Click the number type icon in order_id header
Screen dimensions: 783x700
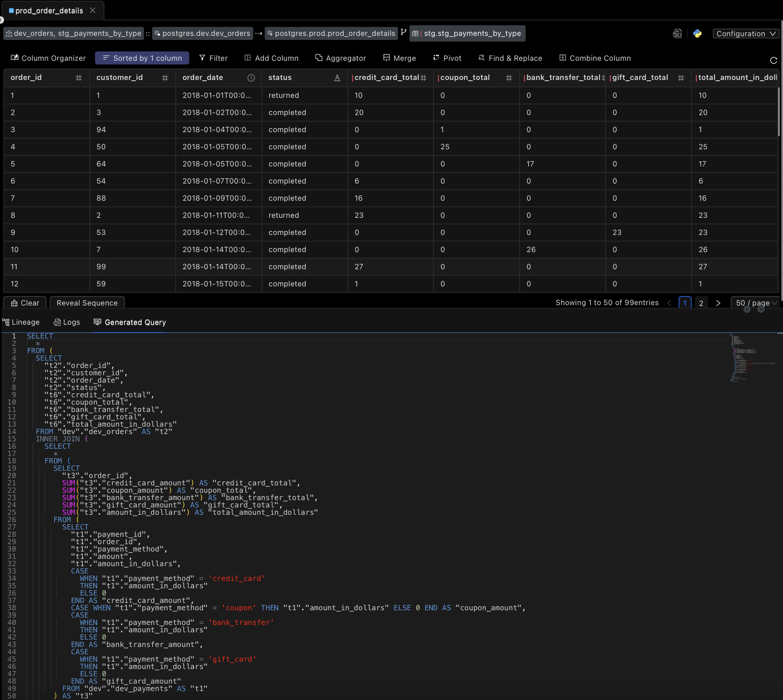pyautogui.click(x=79, y=78)
